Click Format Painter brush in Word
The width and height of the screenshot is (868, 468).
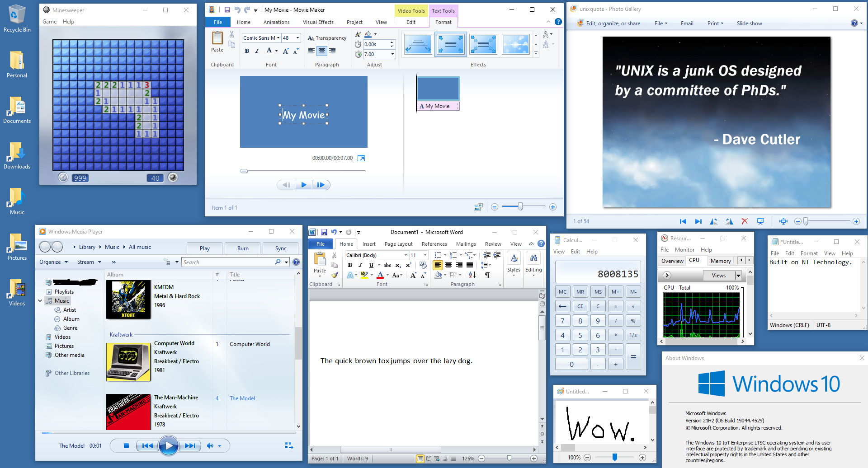(x=335, y=275)
